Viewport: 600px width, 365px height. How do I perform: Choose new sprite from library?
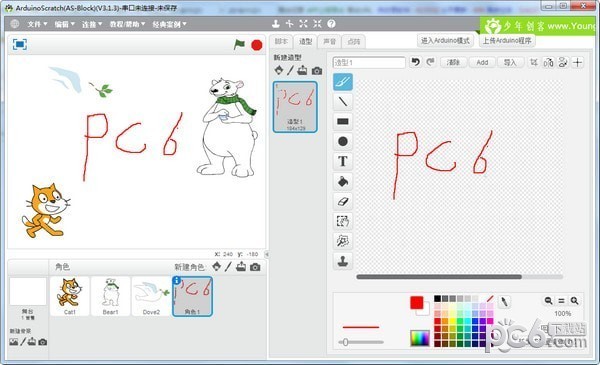pos(217,266)
